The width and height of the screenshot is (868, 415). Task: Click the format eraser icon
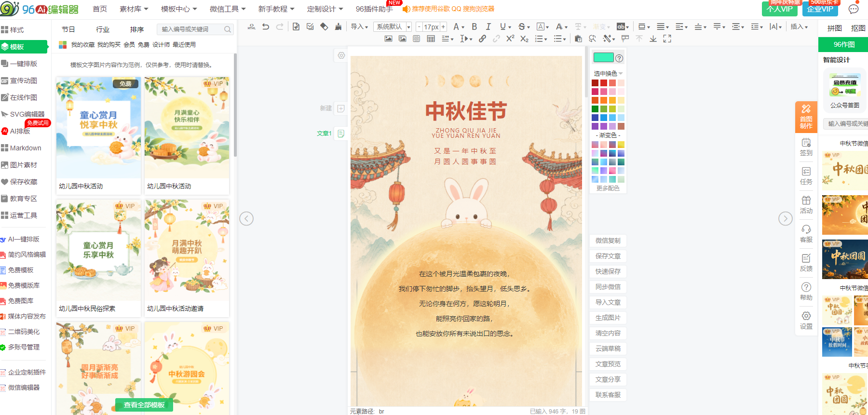[x=324, y=27]
